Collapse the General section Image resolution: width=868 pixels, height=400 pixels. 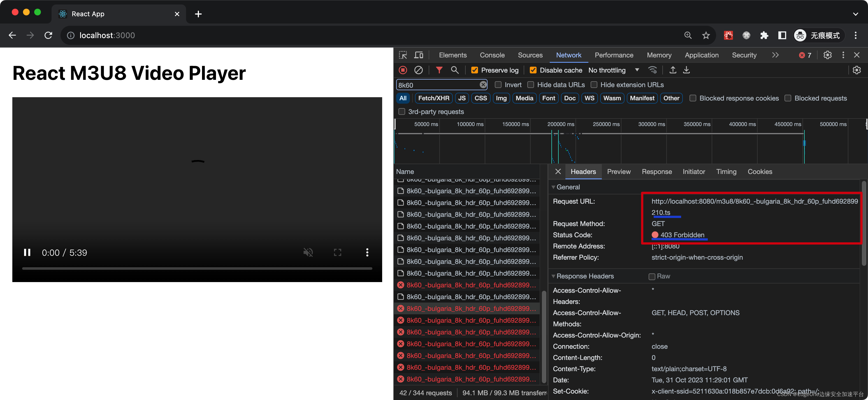coord(553,187)
